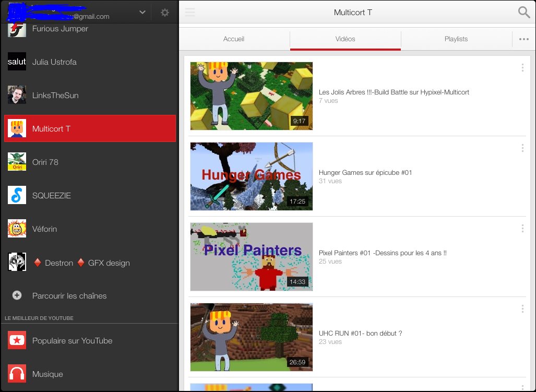536x392 pixels.
Task: Open options for Pixel Painters video
Action: 522,228
